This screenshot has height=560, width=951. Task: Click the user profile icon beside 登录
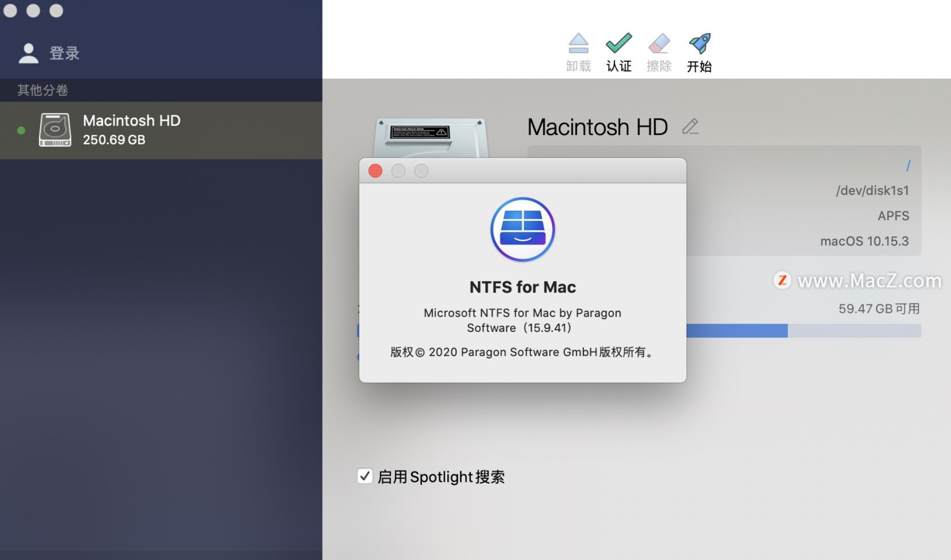pos(28,53)
